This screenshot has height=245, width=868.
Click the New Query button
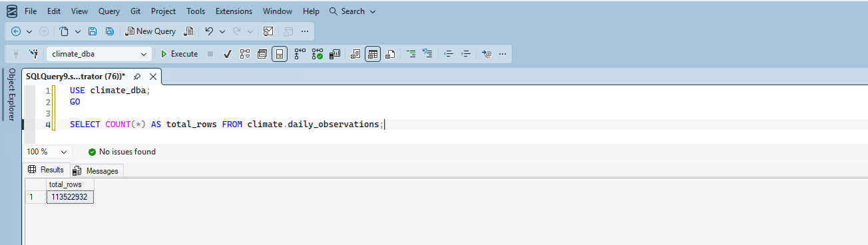coord(150,31)
